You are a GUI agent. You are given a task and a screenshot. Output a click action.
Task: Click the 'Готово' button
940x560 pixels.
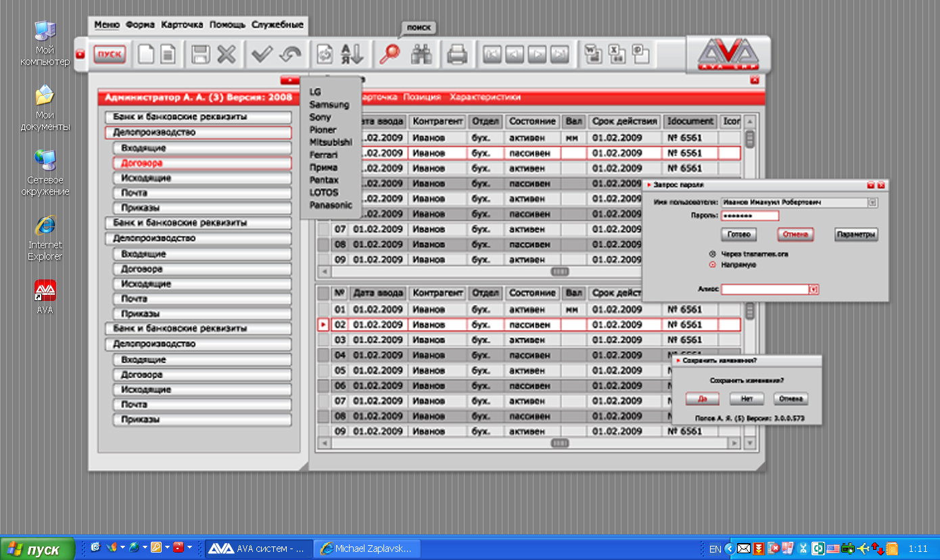coord(739,235)
